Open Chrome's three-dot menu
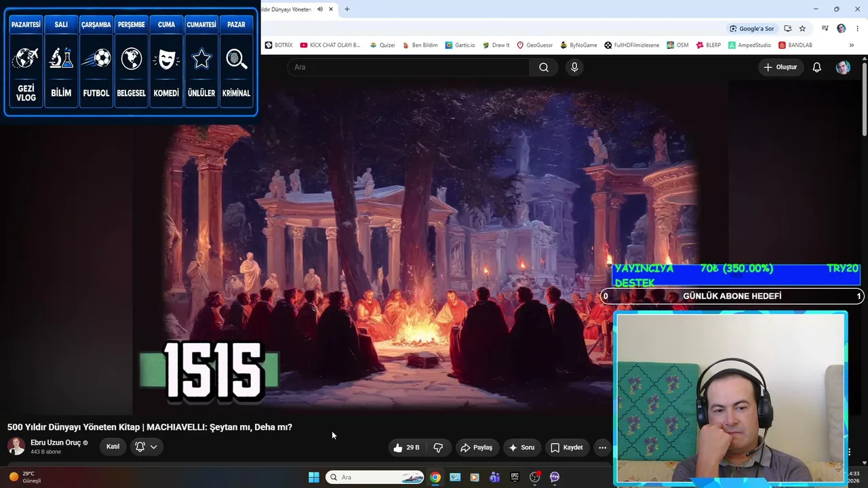868x488 pixels. tap(859, 28)
